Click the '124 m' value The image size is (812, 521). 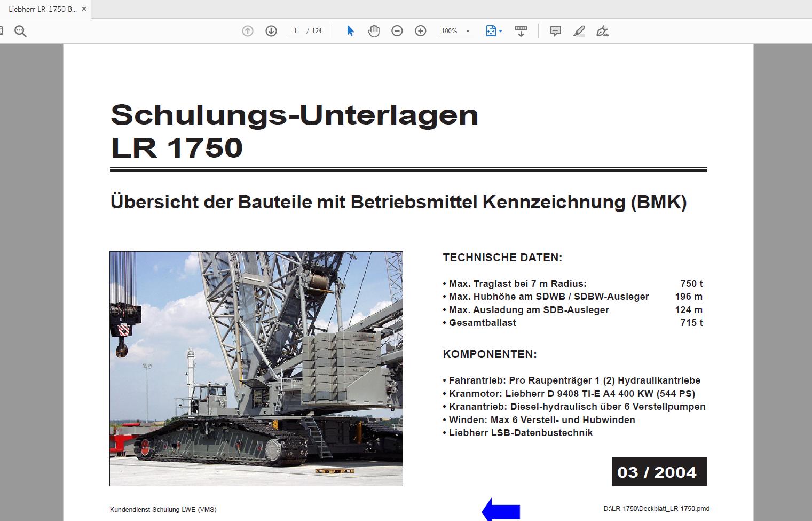click(x=689, y=310)
